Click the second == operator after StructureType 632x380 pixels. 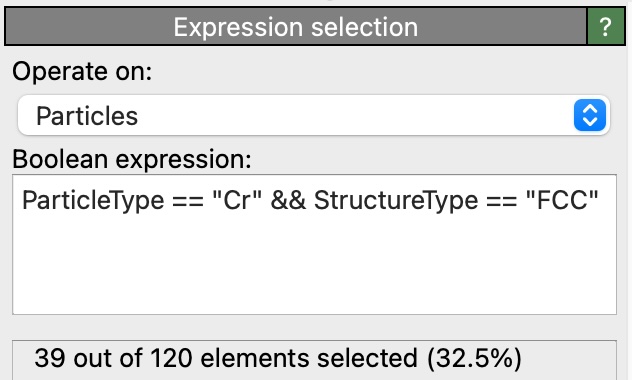pyautogui.click(x=502, y=201)
